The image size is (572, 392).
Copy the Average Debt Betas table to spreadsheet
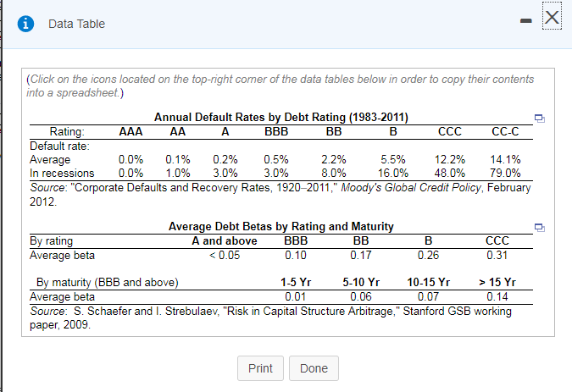pyautogui.click(x=540, y=228)
